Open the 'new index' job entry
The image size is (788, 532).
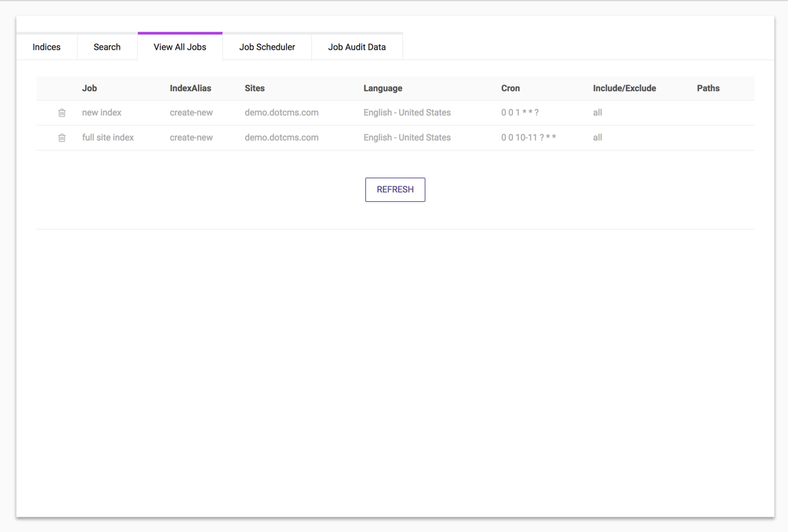click(x=101, y=113)
